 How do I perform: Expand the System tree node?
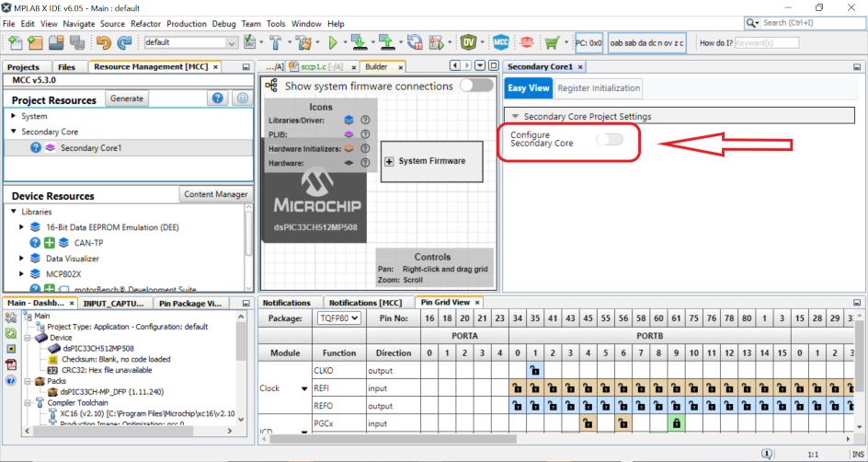[14, 116]
